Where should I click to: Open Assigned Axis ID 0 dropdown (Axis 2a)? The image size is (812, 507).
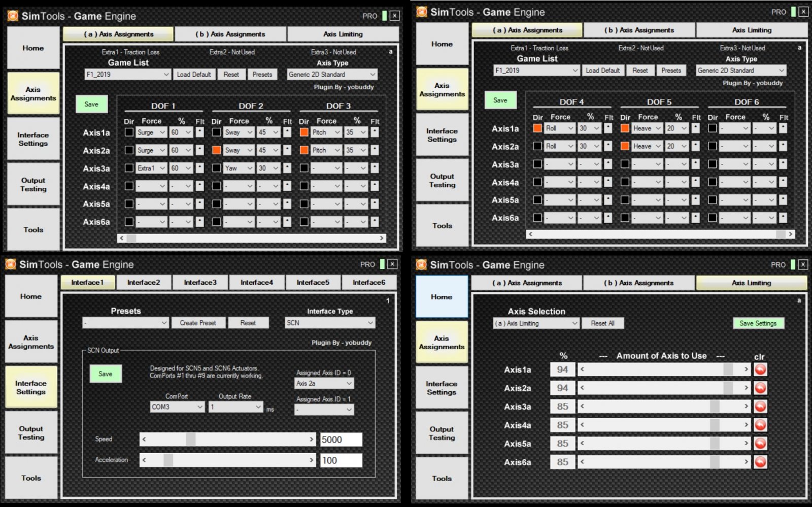[x=324, y=384]
